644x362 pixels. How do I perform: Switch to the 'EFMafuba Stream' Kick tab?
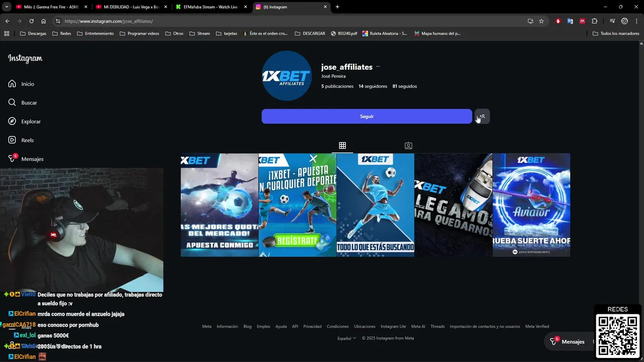pos(211,7)
